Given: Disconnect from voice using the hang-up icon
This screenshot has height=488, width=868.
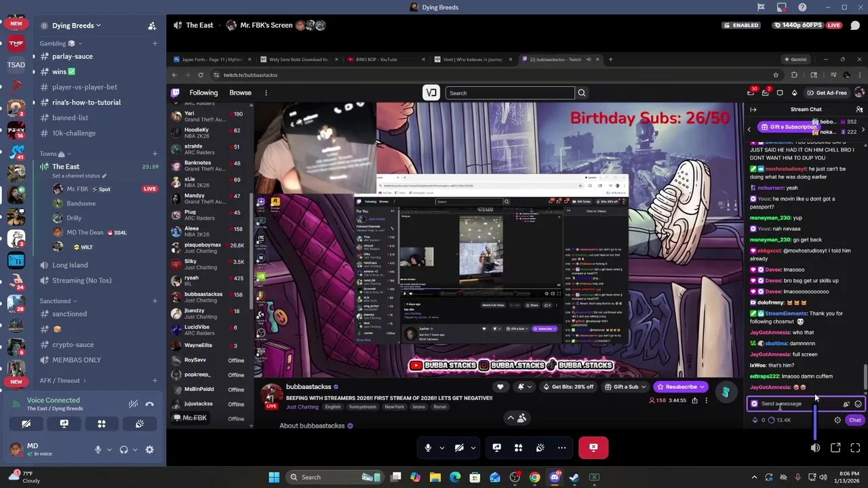Looking at the screenshot, I should point(149,404).
